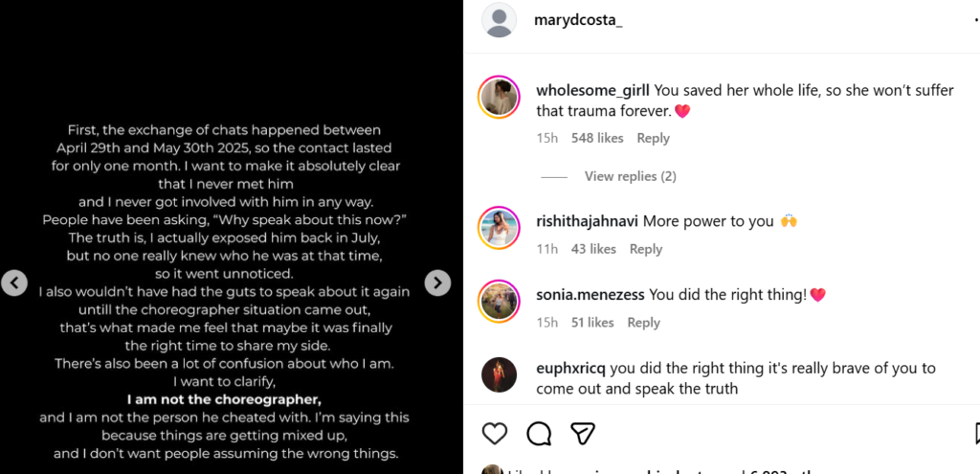The height and width of the screenshot is (474, 980).
Task: Open sonia.menezess's profile picture
Action: 499,302
